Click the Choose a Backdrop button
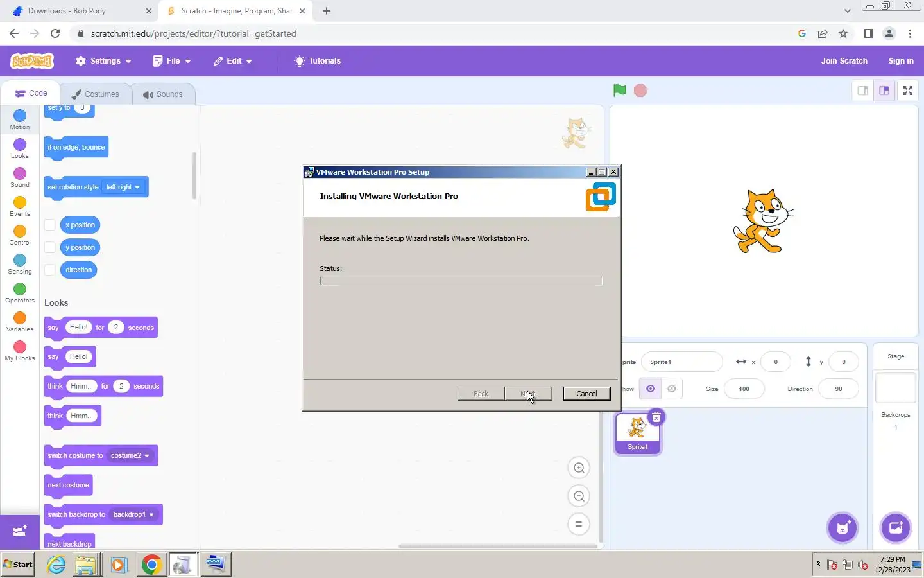924x578 pixels. (896, 528)
